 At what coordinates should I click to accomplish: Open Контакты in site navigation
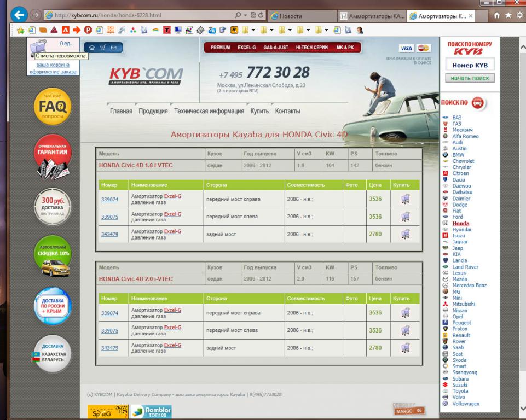(287, 111)
